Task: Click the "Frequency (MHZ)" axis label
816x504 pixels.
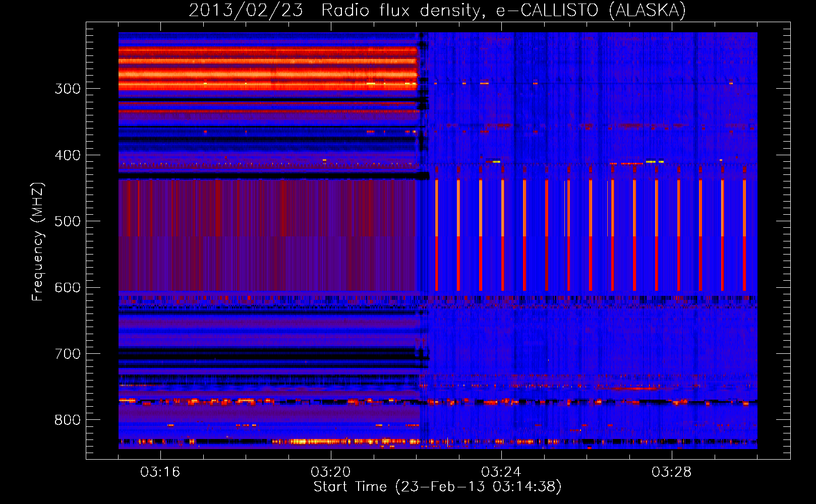Action: (x=38, y=242)
